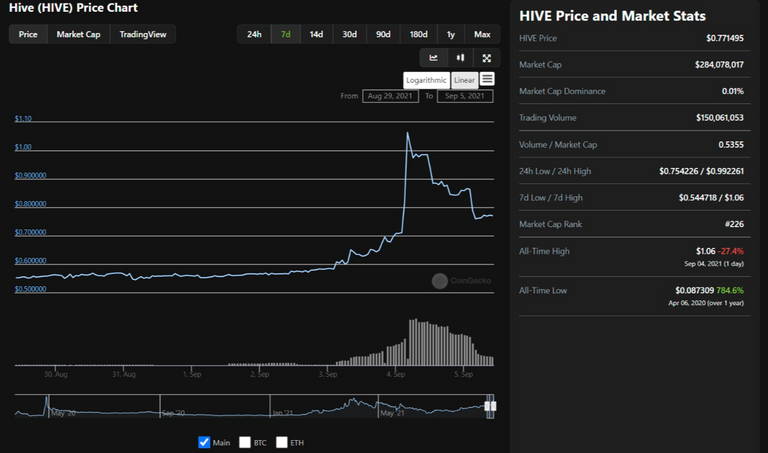Click the 24h Low / 24h High value
Screen dimensions: 768x453
[x=701, y=171]
